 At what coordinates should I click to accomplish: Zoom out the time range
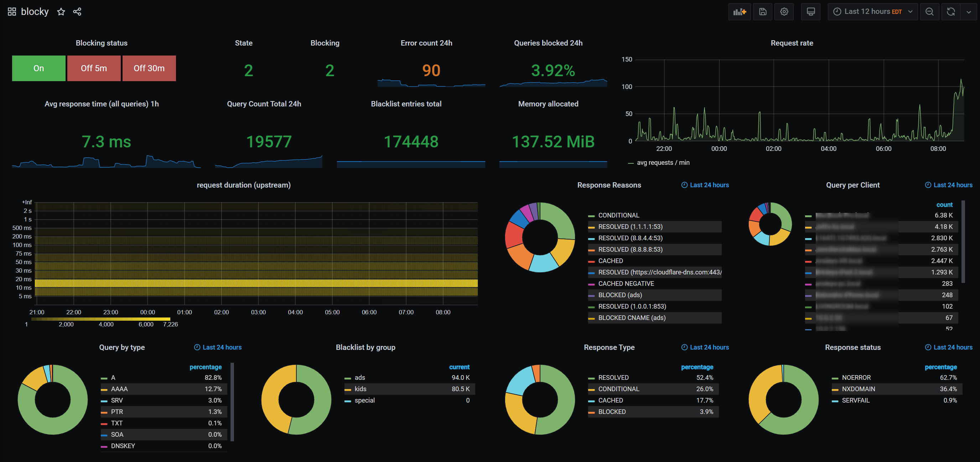tap(929, 12)
